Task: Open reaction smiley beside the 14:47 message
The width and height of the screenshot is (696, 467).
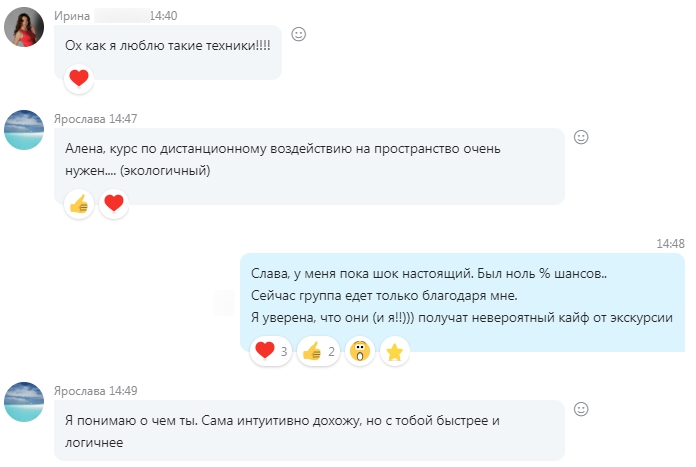Action: [581, 136]
